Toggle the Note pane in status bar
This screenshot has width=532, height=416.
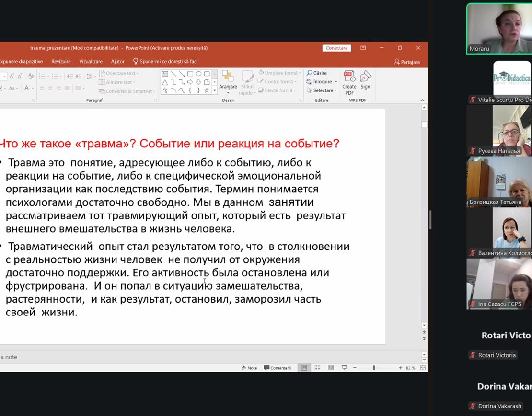249,368
